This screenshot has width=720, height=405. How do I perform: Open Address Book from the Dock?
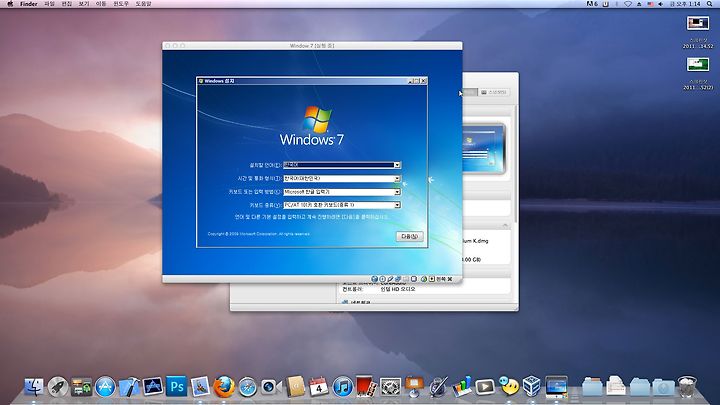click(295, 387)
